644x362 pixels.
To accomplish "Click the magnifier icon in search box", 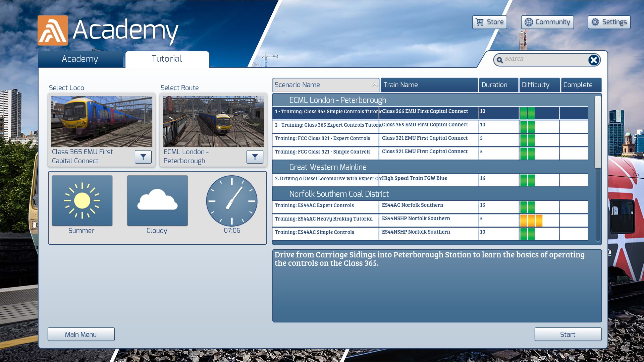I will pyautogui.click(x=500, y=60).
